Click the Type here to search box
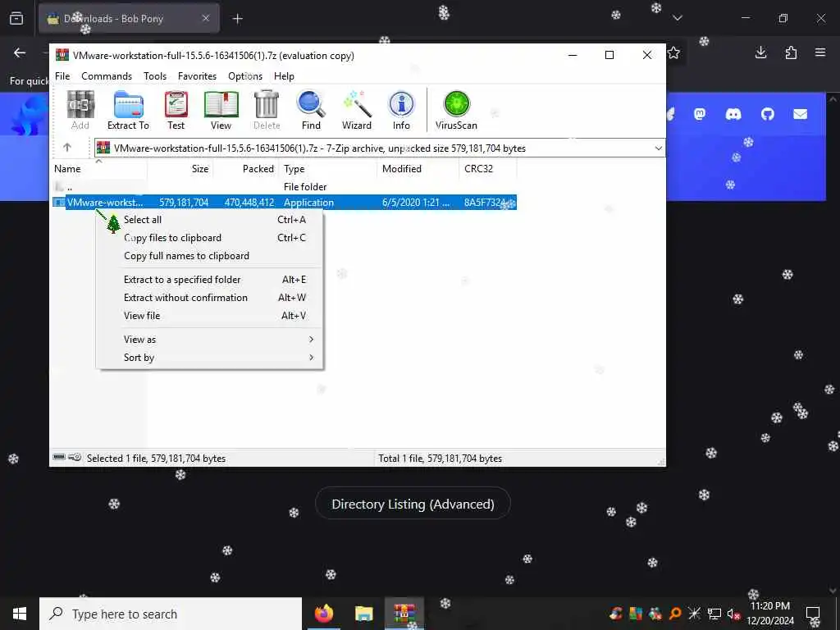This screenshot has height=630, width=840. (x=171, y=614)
